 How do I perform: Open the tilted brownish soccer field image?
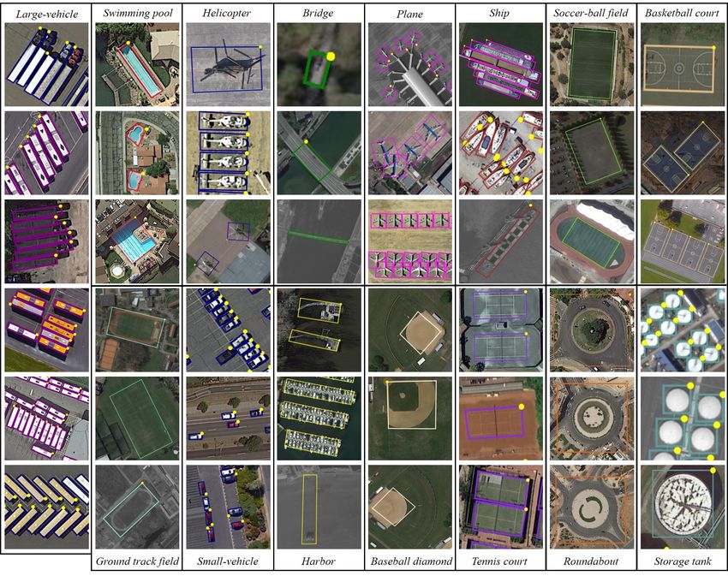592,152
